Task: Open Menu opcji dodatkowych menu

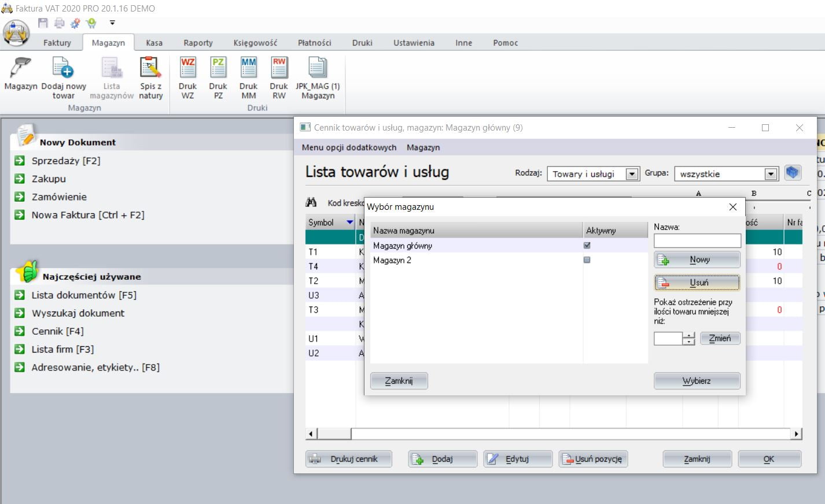Action: [349, 147]
